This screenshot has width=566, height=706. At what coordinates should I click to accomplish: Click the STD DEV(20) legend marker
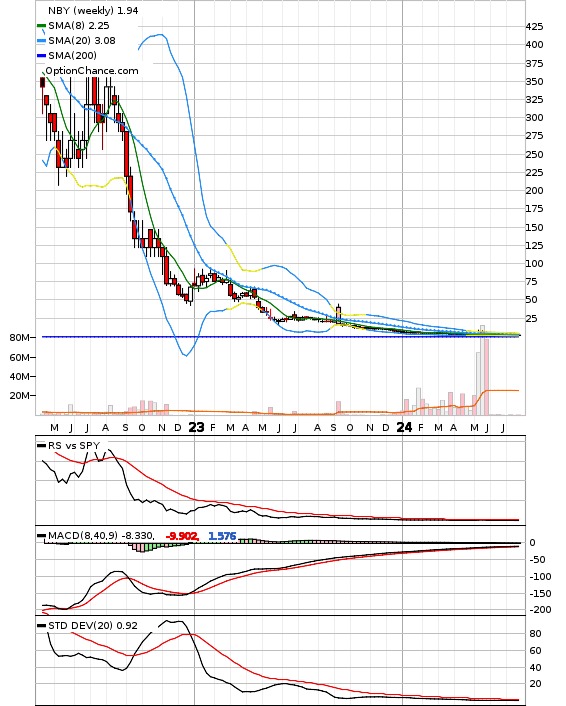click(x=41, y=626)
